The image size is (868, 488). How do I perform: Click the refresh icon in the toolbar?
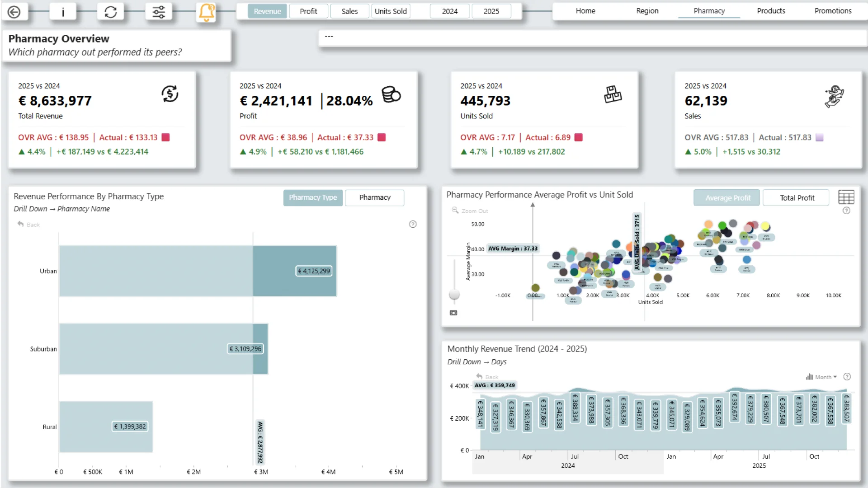(x=111, y=12)
